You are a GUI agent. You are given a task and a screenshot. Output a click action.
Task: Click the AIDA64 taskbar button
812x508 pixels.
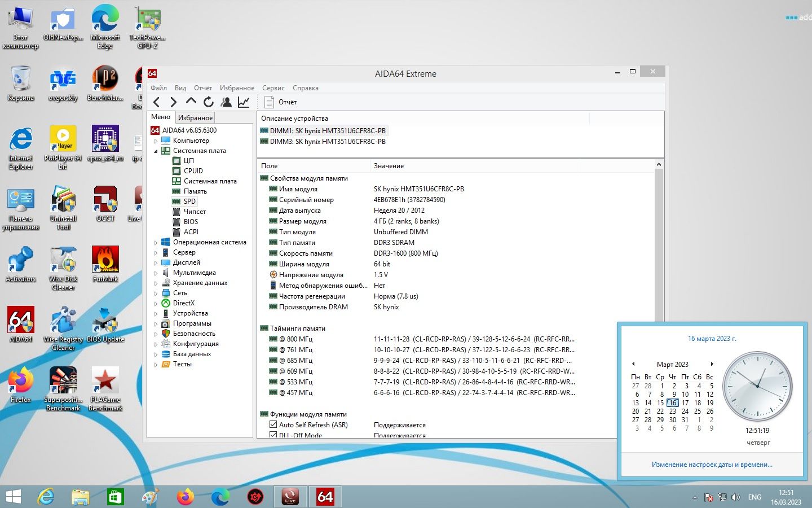coord(325,497)
